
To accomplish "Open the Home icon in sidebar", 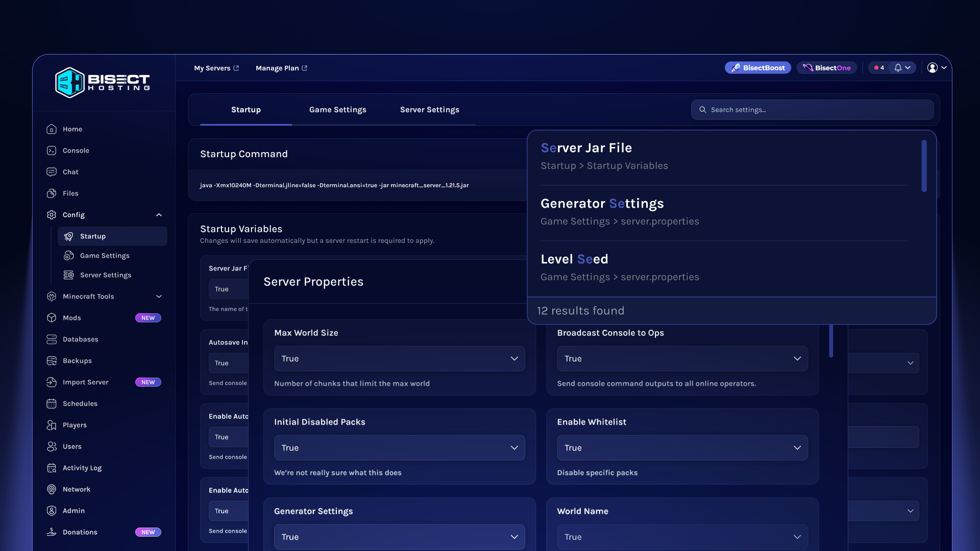I will 52,129.
